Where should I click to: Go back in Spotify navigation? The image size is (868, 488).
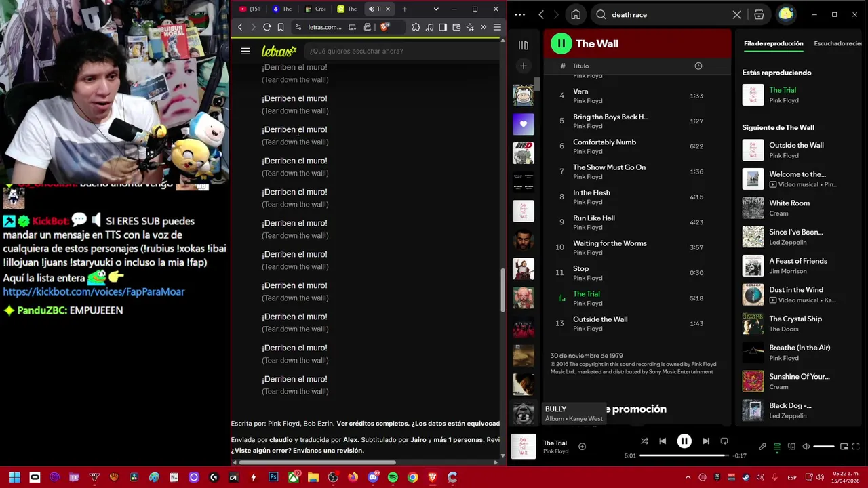541,14
